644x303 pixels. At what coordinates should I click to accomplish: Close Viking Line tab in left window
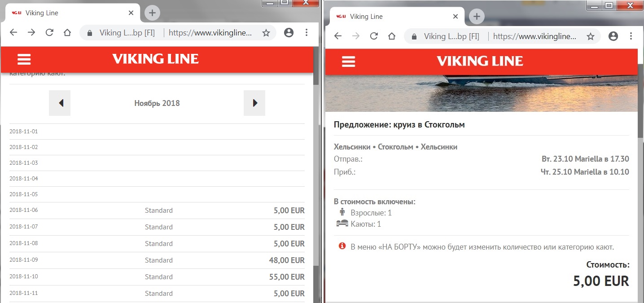131,13
